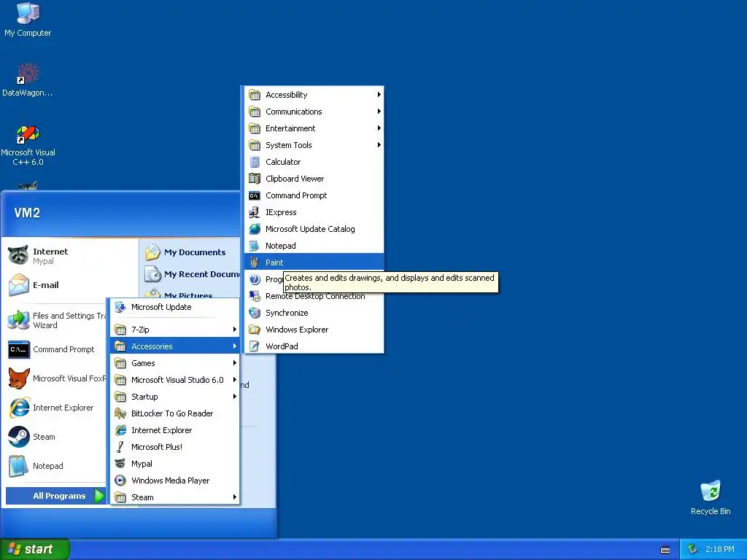Open Clipboard Viewer in Accessories
Image resolution: width=747 pixels, height=560 pixels.
314,179
